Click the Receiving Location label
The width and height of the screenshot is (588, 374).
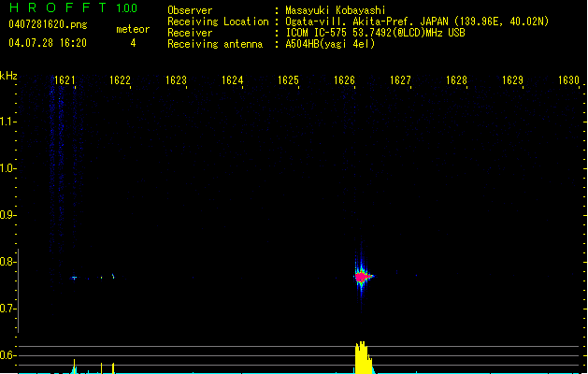[218, 22]
